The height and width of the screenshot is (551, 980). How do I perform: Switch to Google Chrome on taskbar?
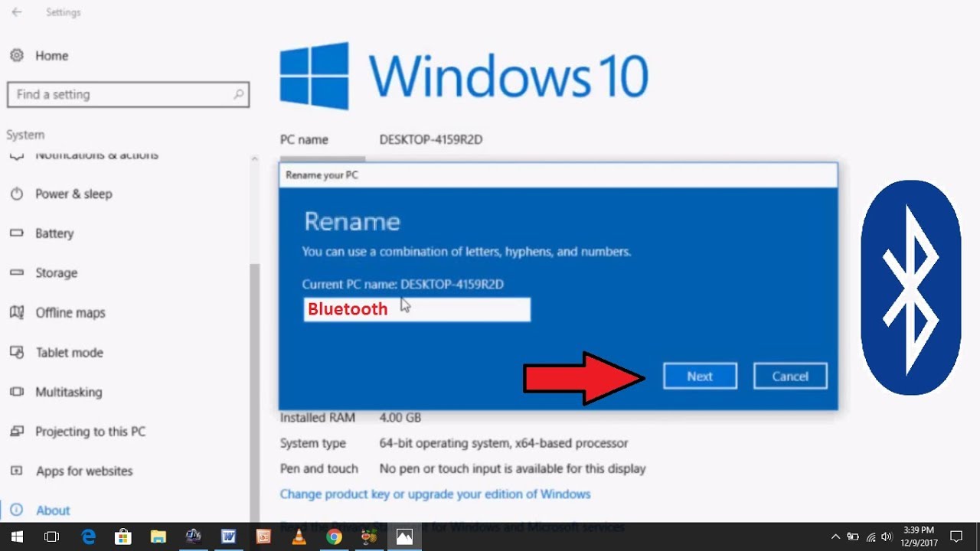(334, 536)
